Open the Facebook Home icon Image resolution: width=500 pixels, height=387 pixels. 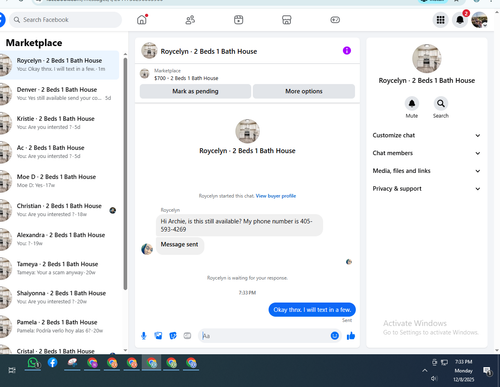click(x=142, y=20)
